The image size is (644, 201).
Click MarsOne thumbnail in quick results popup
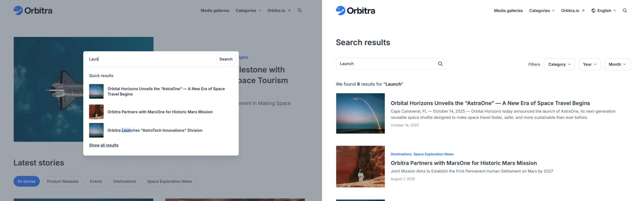(x=96, y=112)
